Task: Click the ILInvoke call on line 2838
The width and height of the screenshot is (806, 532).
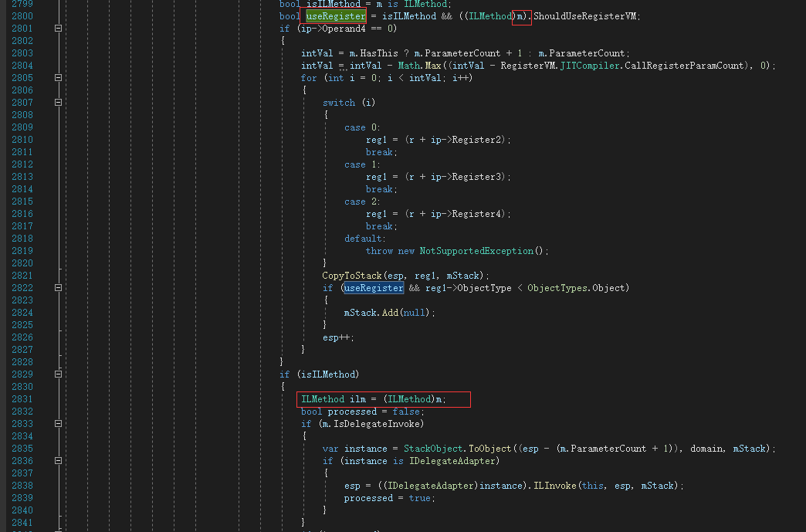Action: tap(549, 485)
